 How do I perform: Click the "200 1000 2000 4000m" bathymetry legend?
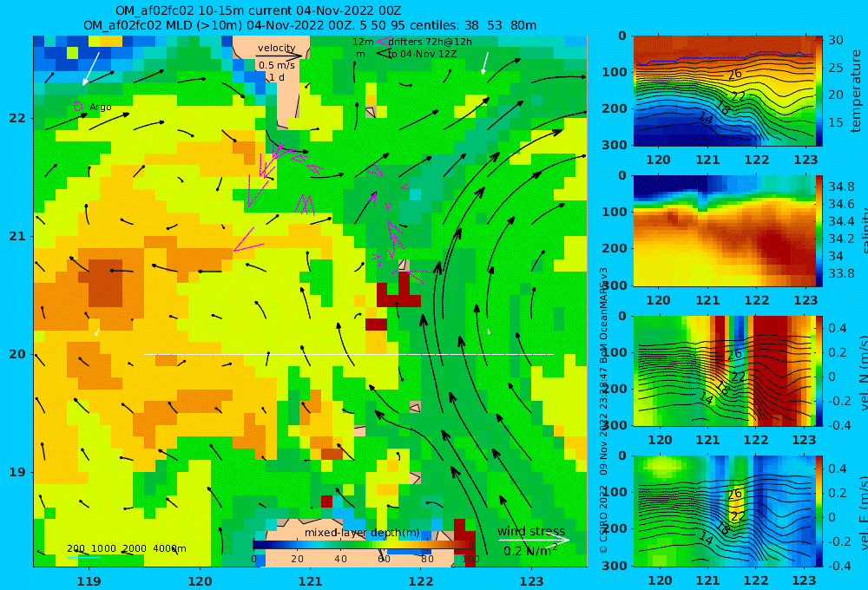126,548
